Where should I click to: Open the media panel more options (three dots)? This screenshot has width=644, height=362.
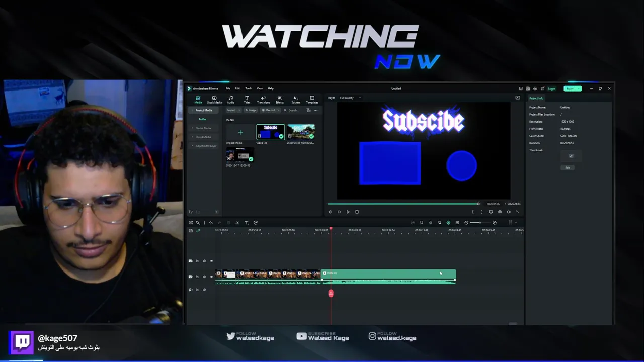point(316,110)
